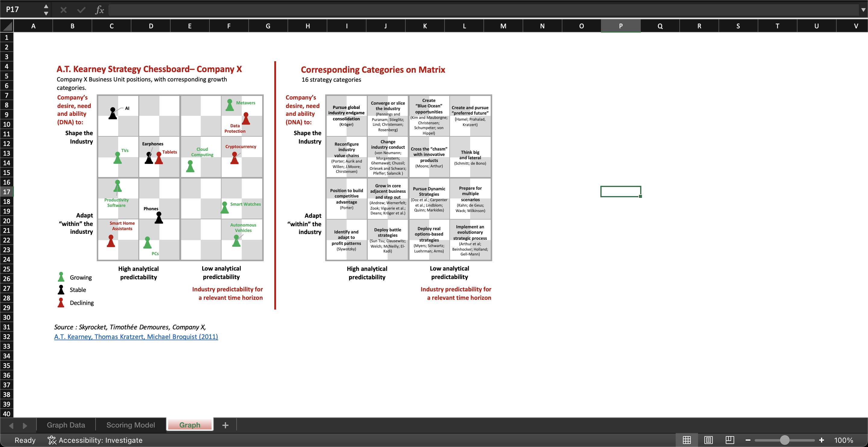
Task: Click the black Earphones pawn
Action: click(149, 157)
